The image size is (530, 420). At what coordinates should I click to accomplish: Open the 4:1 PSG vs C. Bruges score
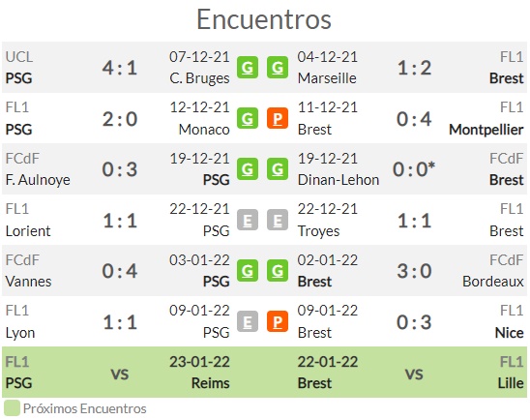click(120, 68)
